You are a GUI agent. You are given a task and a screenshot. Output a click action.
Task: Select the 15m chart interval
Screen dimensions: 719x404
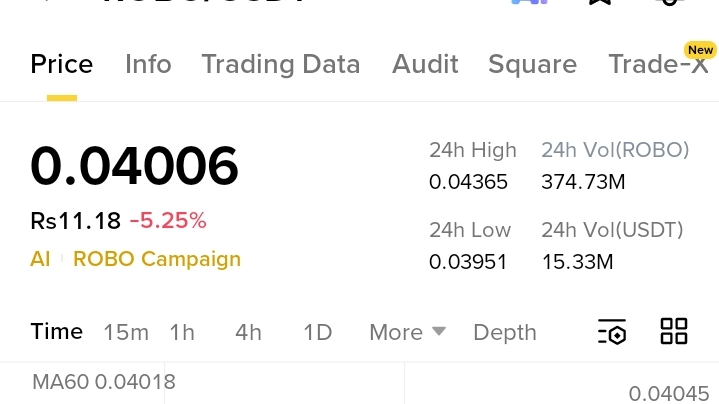(126, 332)
